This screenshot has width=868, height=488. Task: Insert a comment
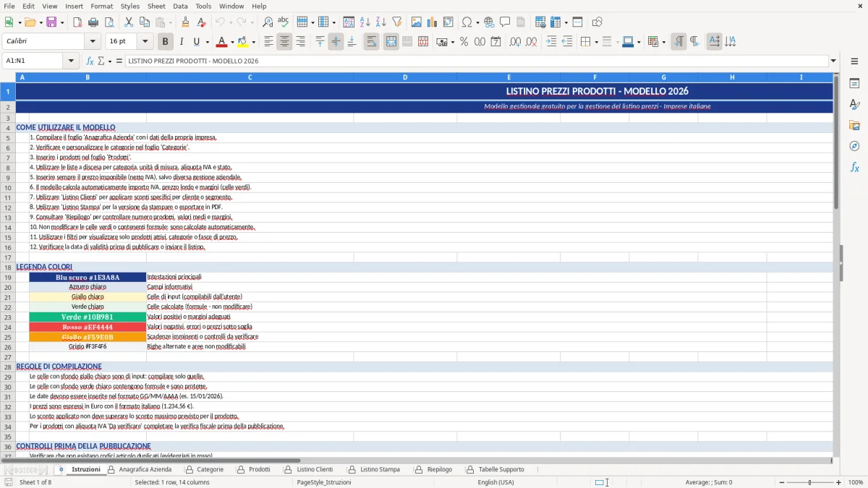505,22
